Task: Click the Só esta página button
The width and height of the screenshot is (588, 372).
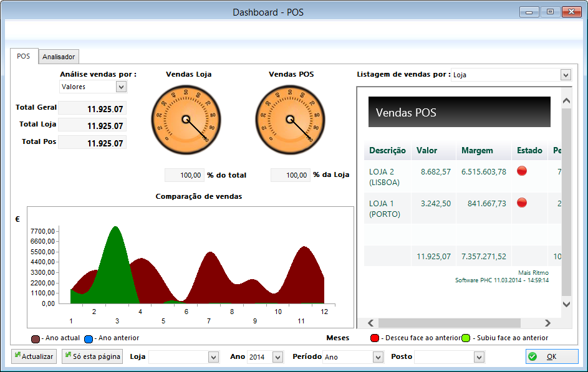Action: (93, 356)
